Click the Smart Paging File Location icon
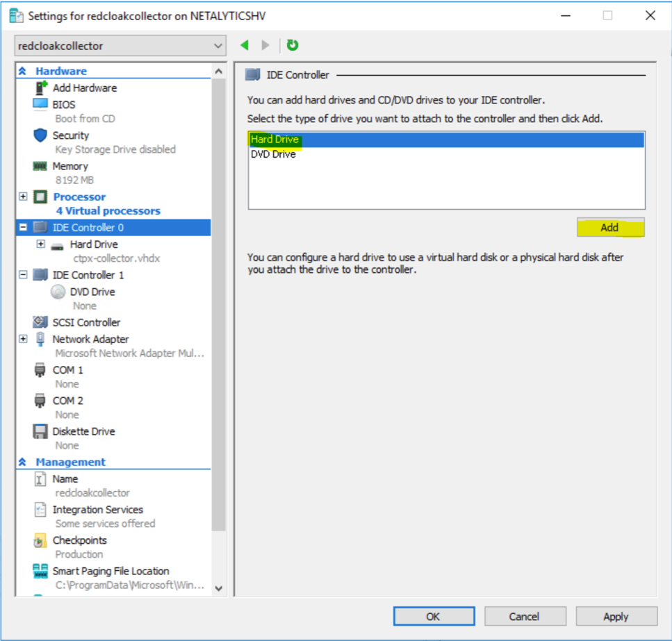 coord(40,571)
